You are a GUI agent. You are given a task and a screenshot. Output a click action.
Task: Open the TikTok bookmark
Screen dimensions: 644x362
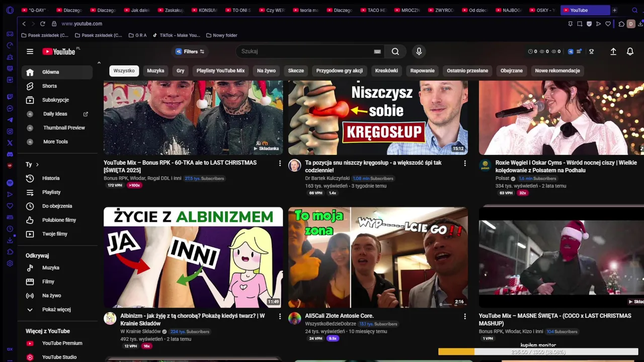click(x=176, y=35)
